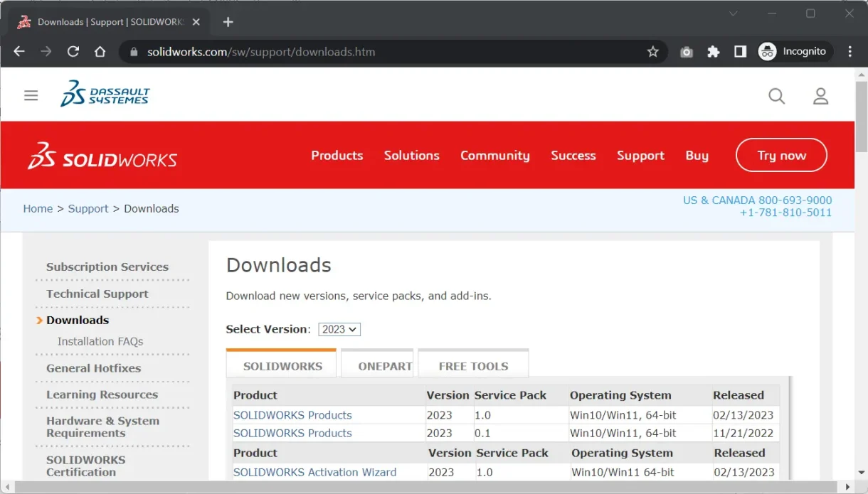Screen dimensions: 868x494
Task: Open Chrome three-dot menu
Action: (x=850, y=52)
